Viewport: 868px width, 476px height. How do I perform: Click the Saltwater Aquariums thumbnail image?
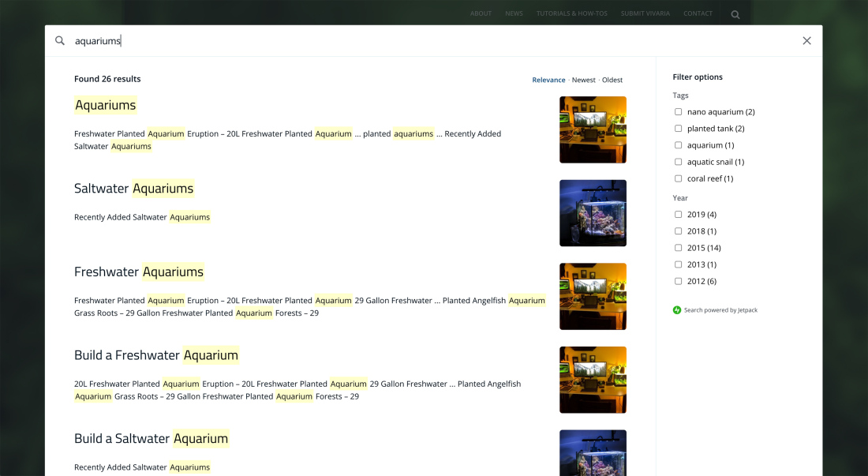click(x=593, y=212)
